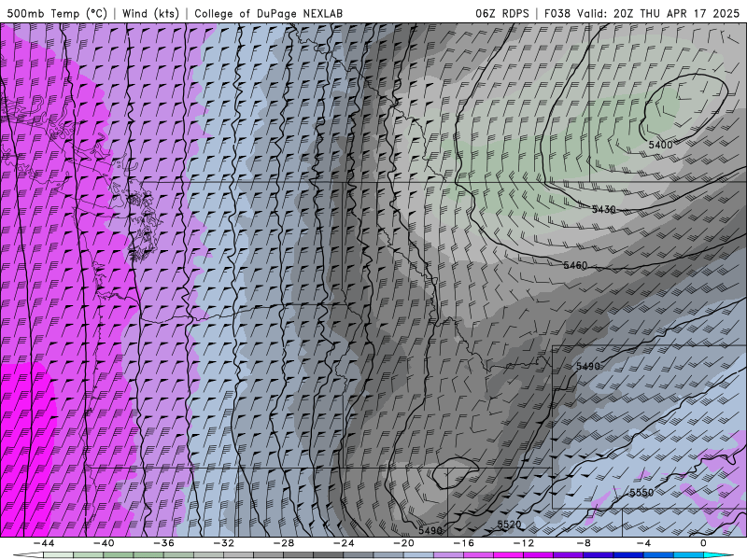747x560 pixels.
Task: Select the 5460 height contour label
Action: [x=575, y=265]
